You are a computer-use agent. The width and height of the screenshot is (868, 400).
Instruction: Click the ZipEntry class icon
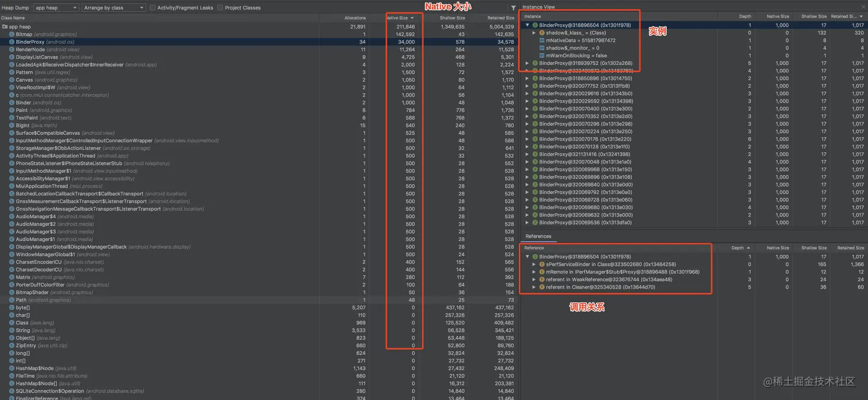click(x=11, y=345)
